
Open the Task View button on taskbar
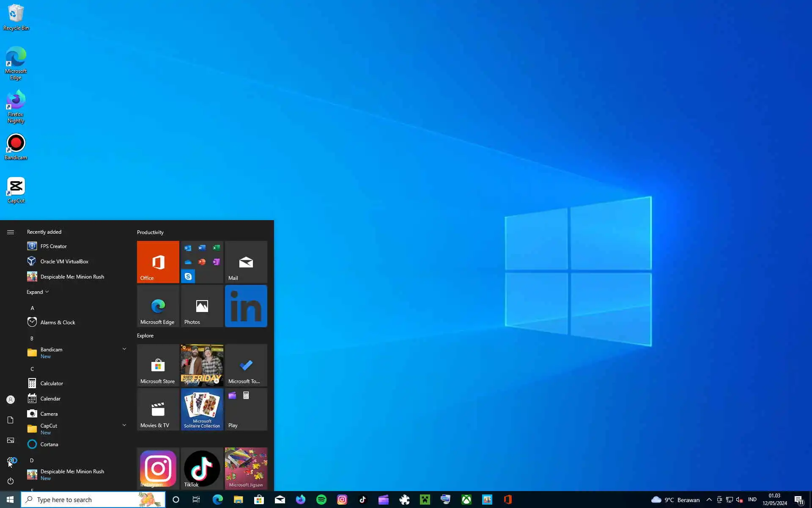coord(196,500)
